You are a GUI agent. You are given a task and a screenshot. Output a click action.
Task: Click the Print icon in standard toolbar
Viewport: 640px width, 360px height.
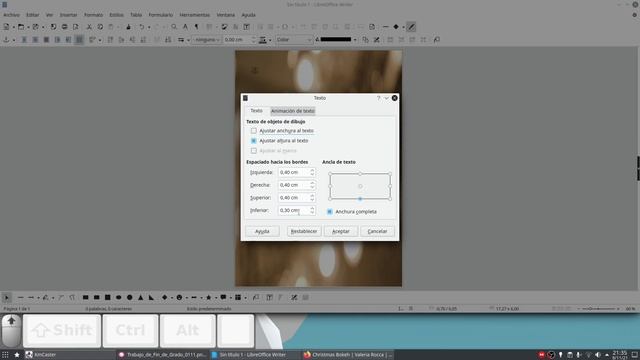(64, 27)
